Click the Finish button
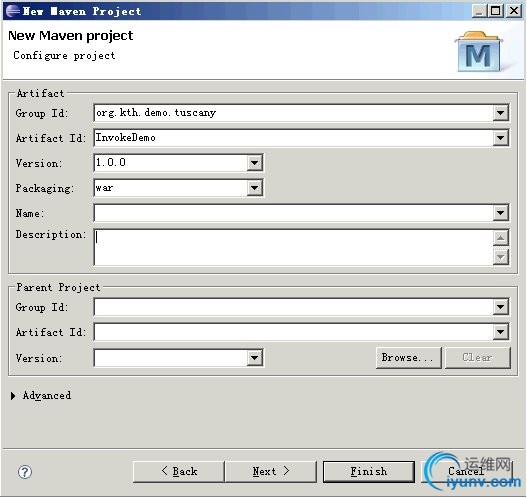 click(x=369, y=472)
